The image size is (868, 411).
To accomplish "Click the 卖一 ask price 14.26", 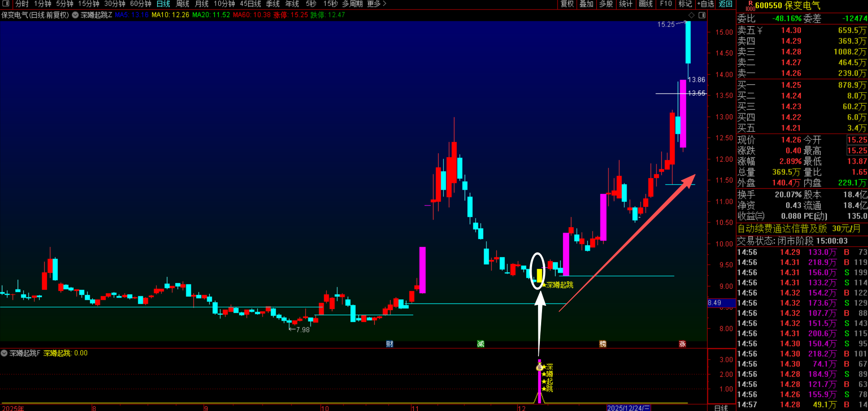I will point(791,73).
